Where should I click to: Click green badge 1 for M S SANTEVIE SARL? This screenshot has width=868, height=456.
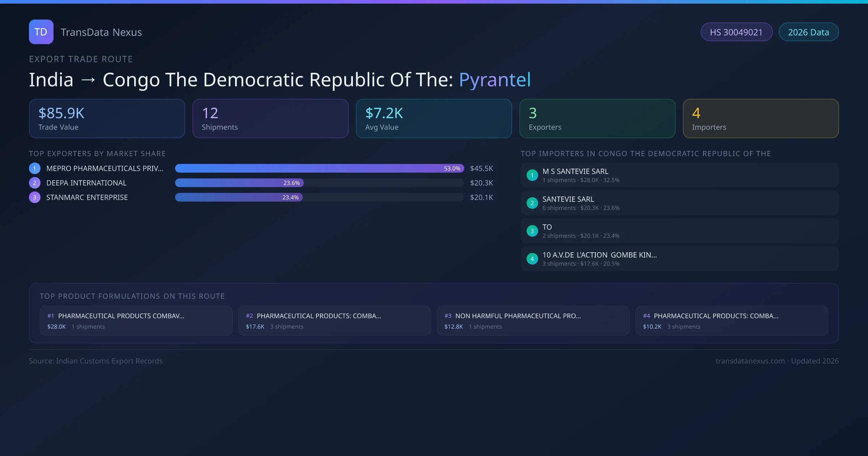pos(532,175)
